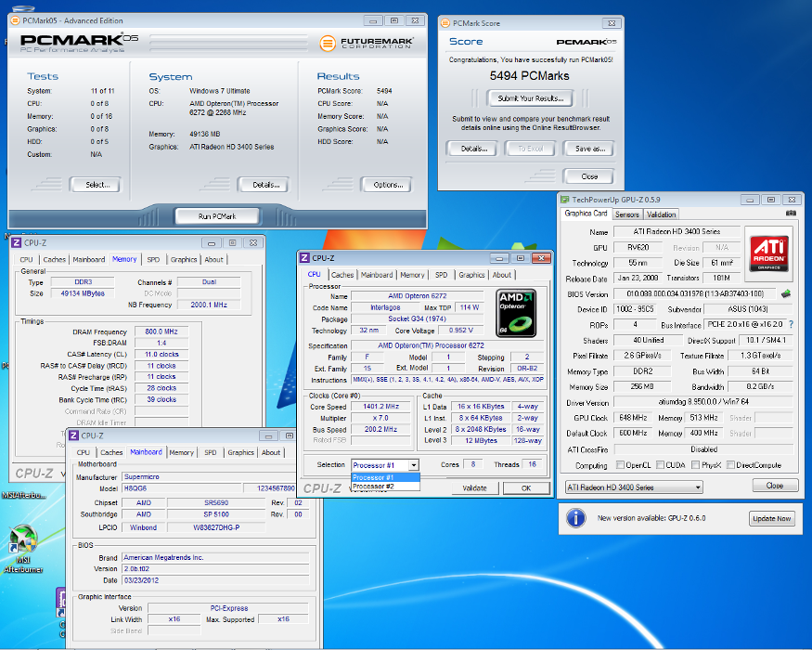Click the Details... button under System
This screenshot has width=812, height=650.
point(265,185)
